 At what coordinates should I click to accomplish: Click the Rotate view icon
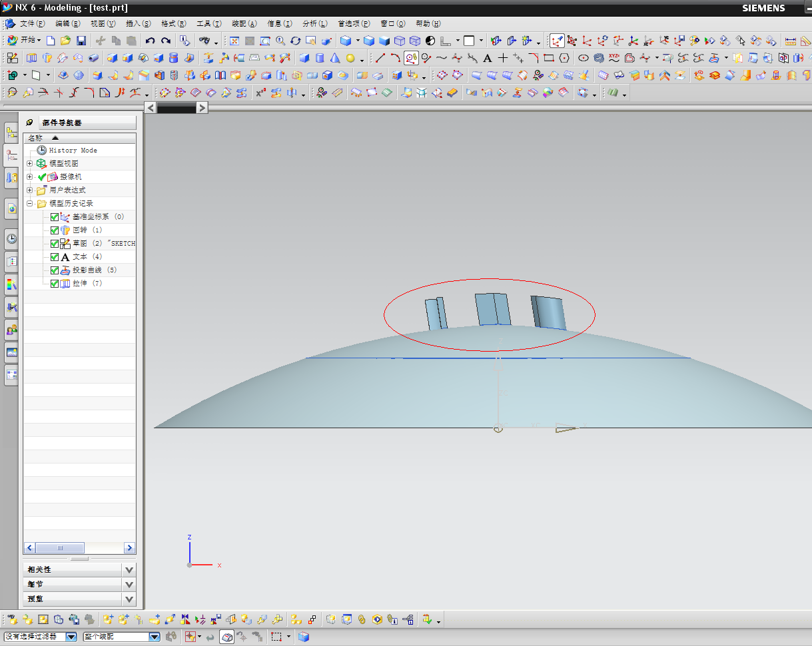point(295,41)
